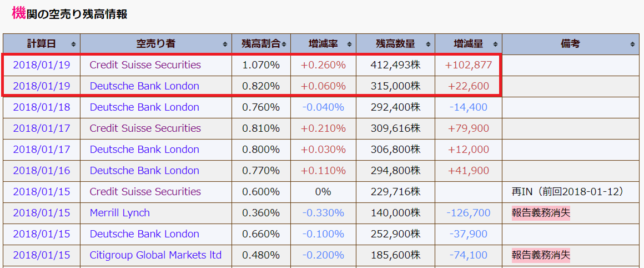Screen dimensions: 644x268
Task: Click sort arrows icon in 備考 header
Action: [632, 44]
